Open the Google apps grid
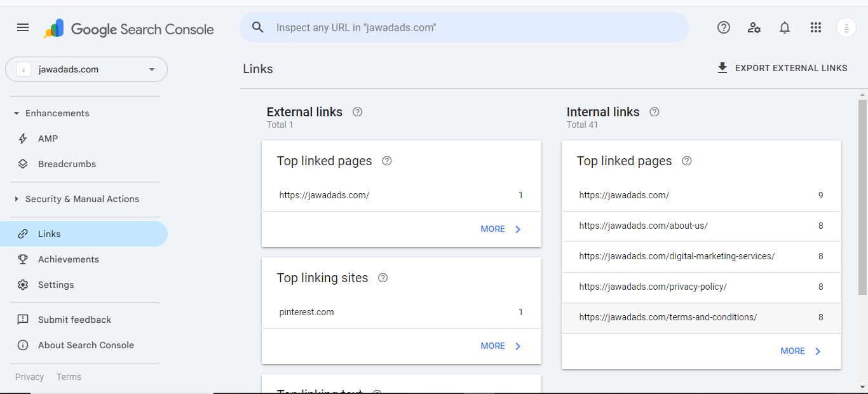The height and width of the screenshot is (394, 868). click(816, 27)
